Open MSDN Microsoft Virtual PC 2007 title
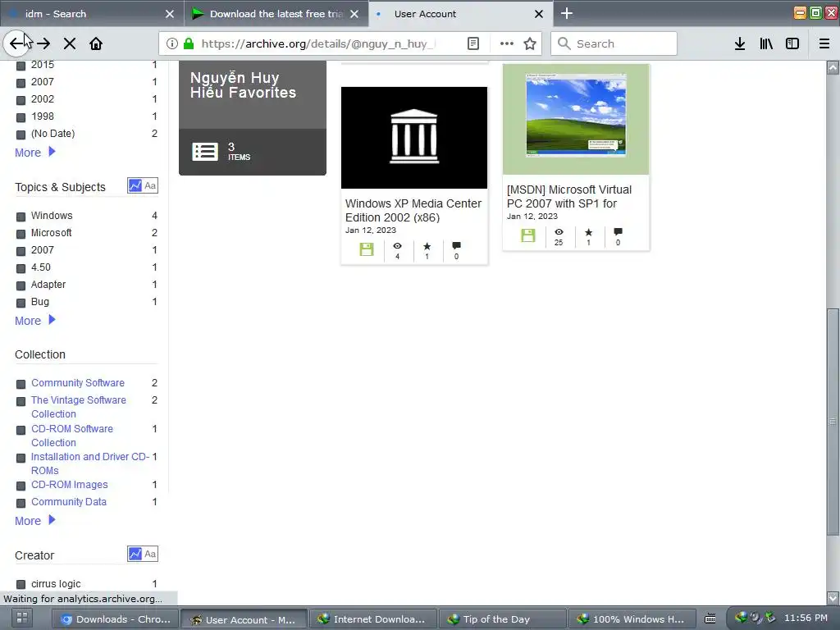This screenshot has height=630, width=840. point(569,197)
